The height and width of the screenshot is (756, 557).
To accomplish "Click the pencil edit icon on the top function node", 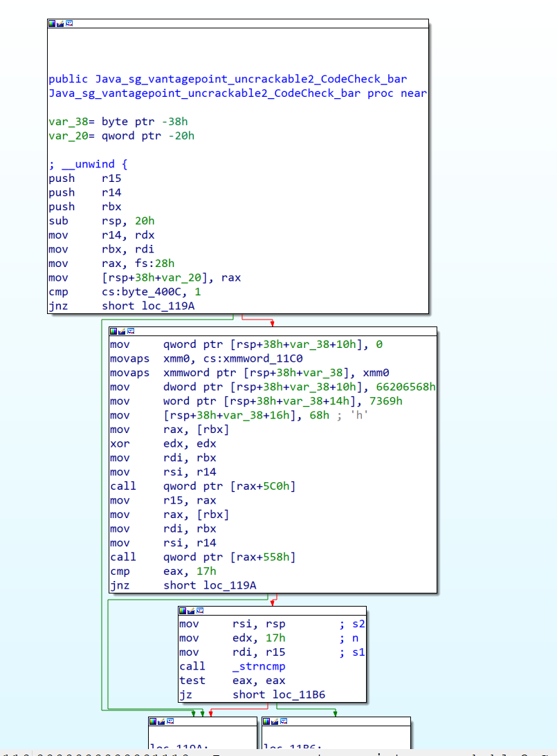I will [x=60, y=24].
